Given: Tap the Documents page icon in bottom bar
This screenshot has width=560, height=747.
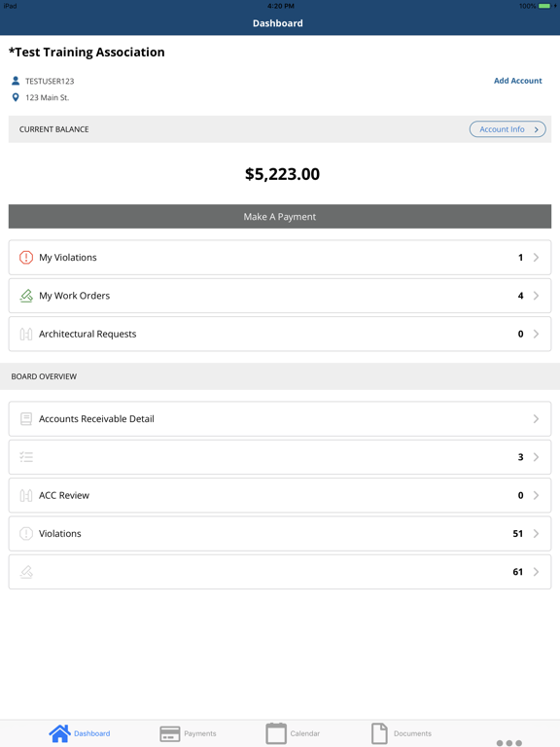Looking at the screenshot, I should (379, 733).
